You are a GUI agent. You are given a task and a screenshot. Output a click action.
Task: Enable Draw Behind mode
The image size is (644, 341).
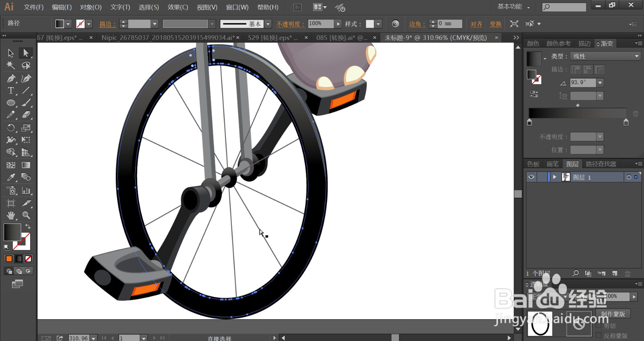click(19, 271)
